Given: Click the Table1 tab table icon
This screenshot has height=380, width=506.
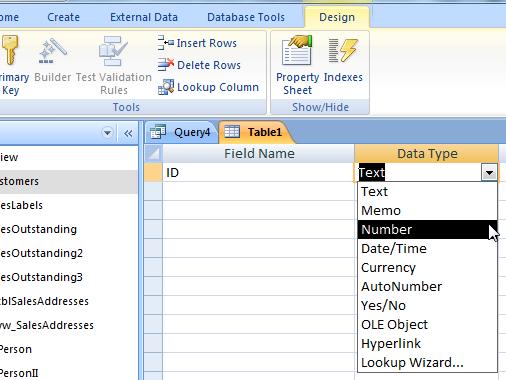Looking at the screenshot, I should pyautogui.click(x=232, y=132).
